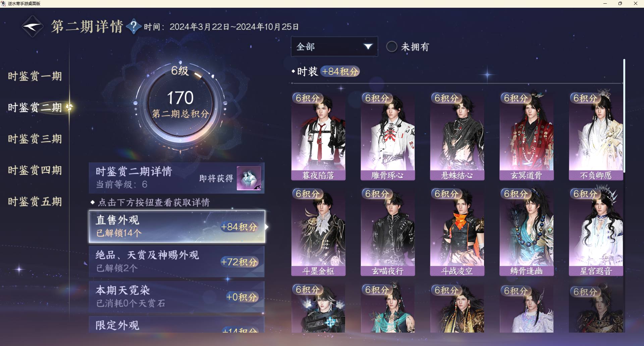Open the question mark help icon
644x346 pixels.
[133, 26]
